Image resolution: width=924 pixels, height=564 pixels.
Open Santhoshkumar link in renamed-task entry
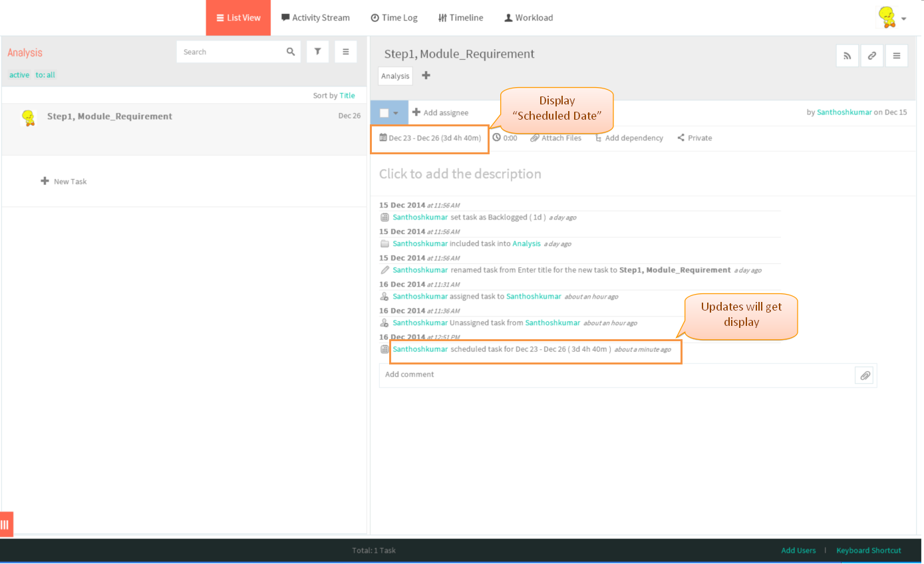(x=420, y=270)
